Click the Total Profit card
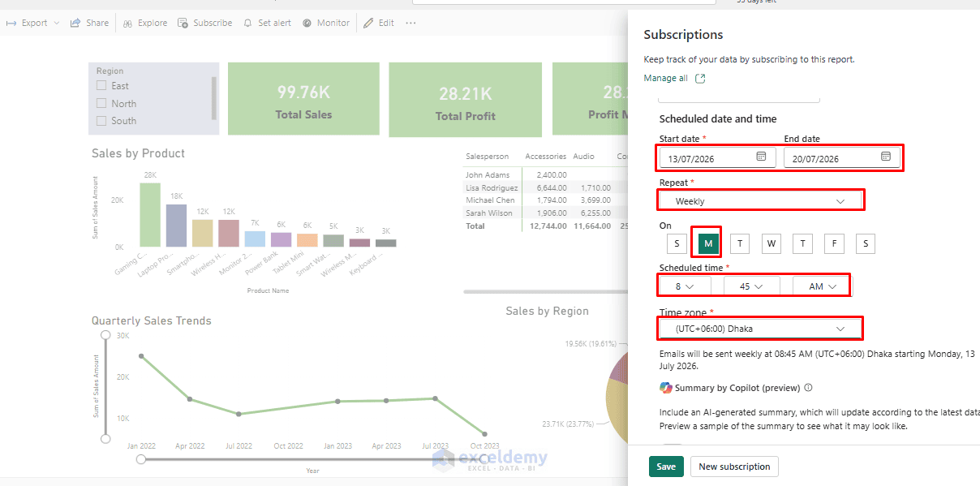Screen dimensions: 980x486 pyautogui.click(x=465, y=98)
